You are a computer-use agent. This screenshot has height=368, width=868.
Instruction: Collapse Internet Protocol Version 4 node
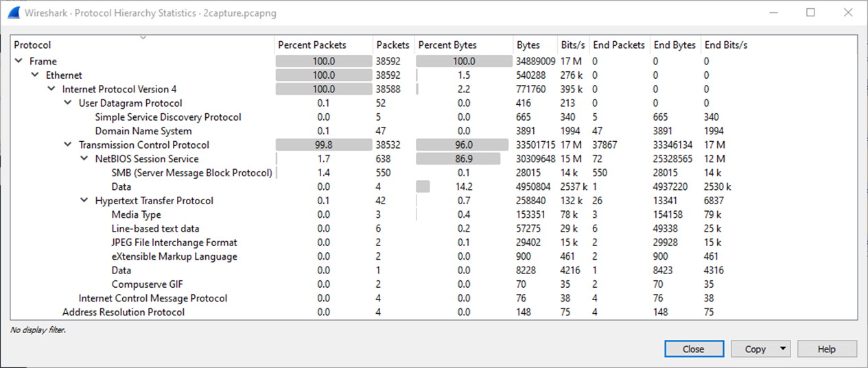[51, 89]
